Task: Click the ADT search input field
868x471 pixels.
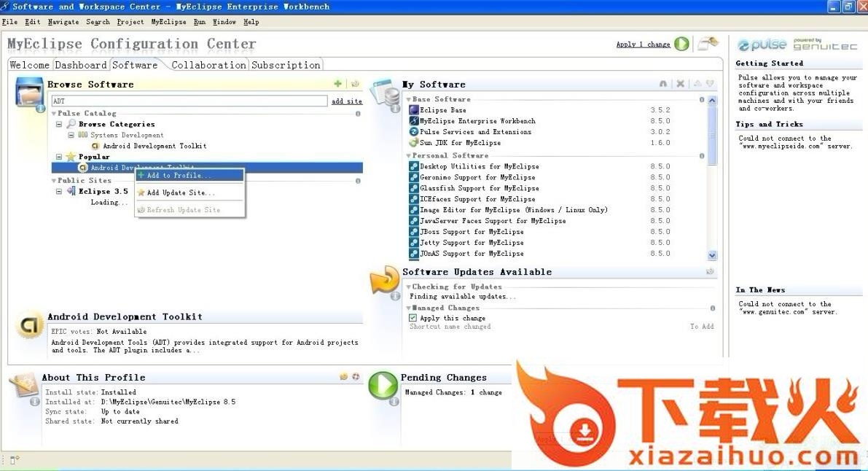Action: pyautogui.click(x=189, y=101)
